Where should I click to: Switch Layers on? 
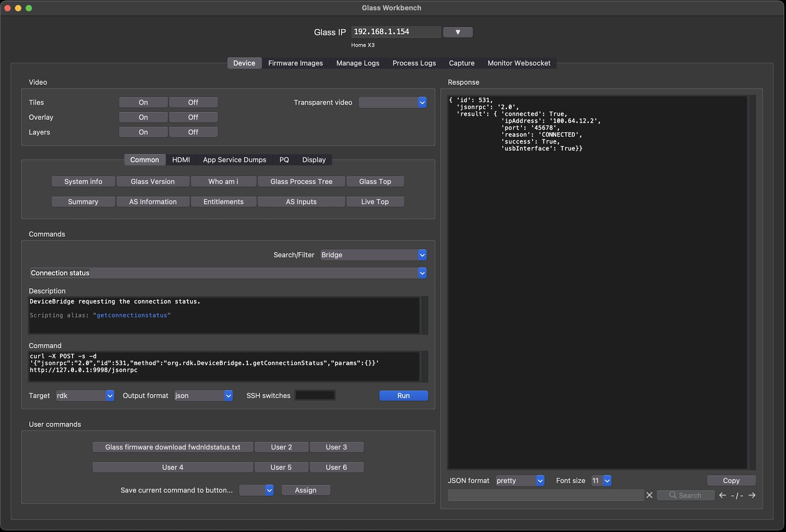point(143,132)
